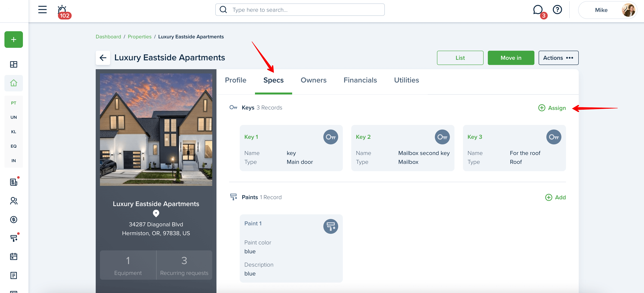This screenshot has width=644, height=293.
Task: Open the Utilities tab
Action: (x=407, y=80)
